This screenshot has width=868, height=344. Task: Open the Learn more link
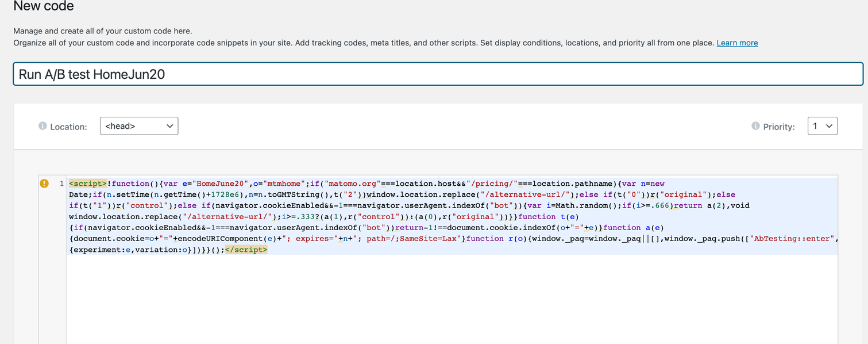737,43
